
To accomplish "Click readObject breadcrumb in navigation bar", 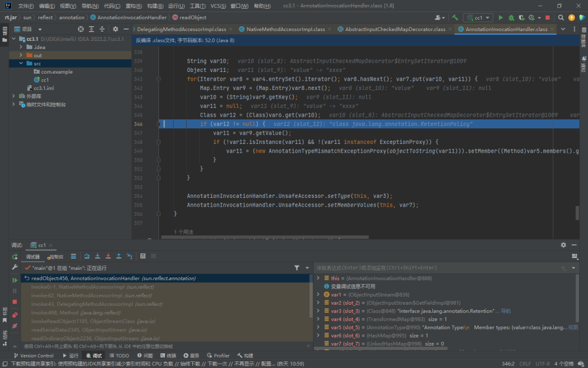I will (x=189, y=17).
